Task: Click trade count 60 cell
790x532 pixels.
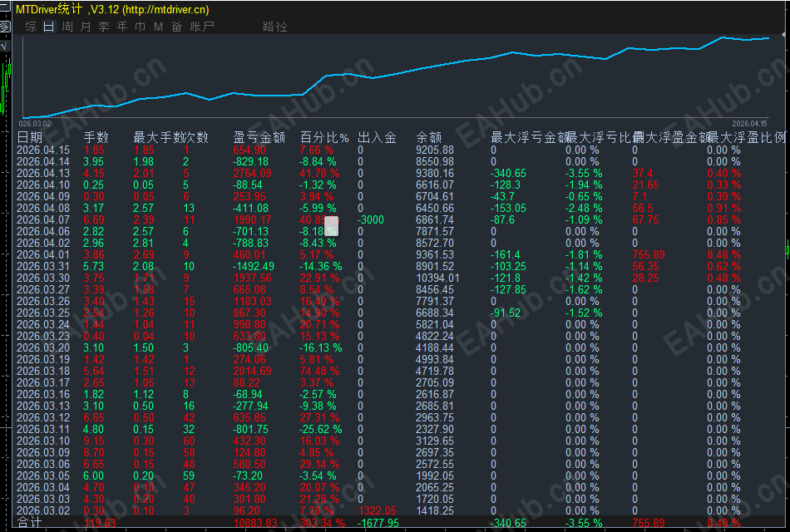Action: [189, 441]
